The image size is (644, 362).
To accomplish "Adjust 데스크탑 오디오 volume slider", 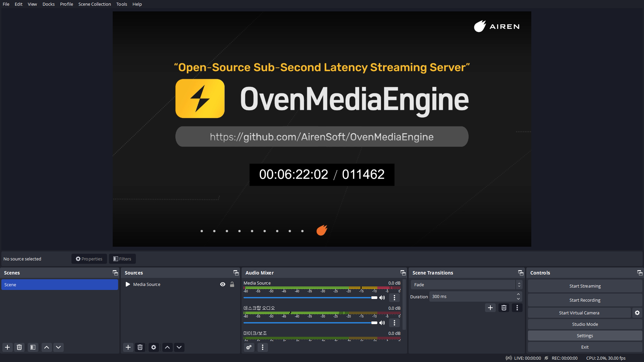I will (x=310, y=323).
